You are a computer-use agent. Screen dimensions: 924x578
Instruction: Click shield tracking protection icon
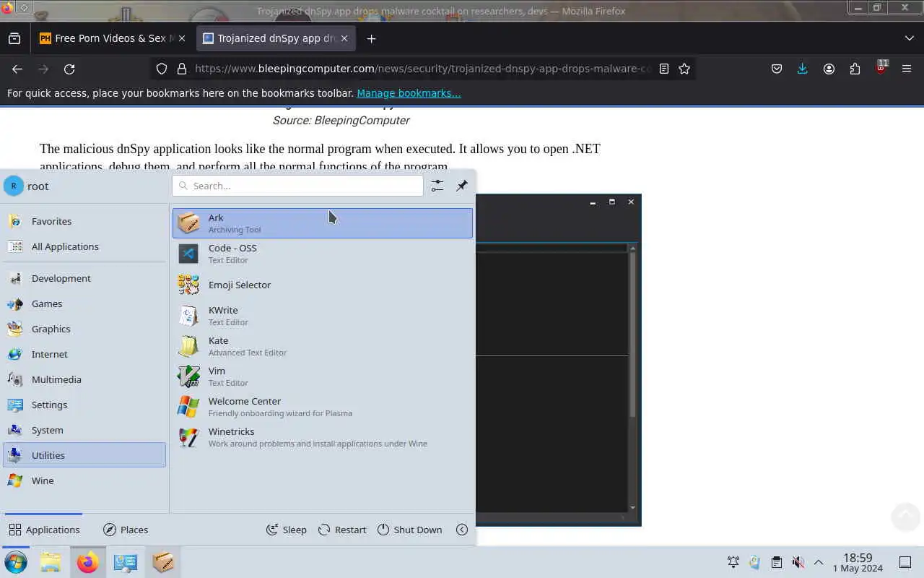(x=162, y=69)
